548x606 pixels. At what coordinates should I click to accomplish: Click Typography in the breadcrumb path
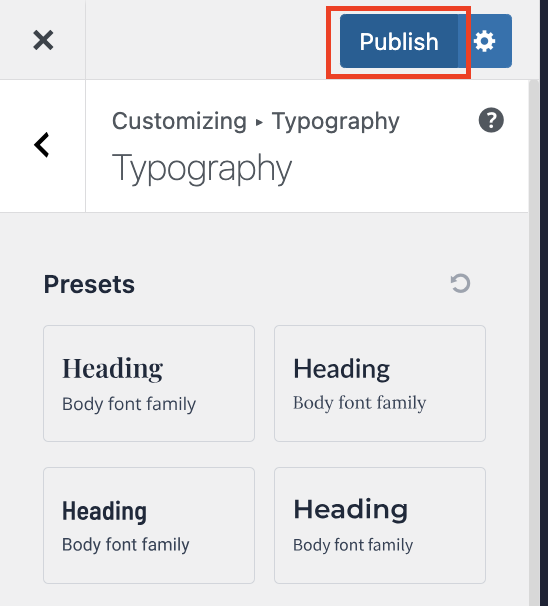point(335,122)
